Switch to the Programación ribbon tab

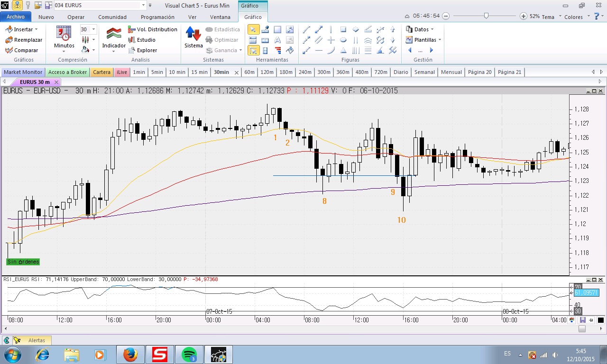pyautogui.click(x=157, y=17)
